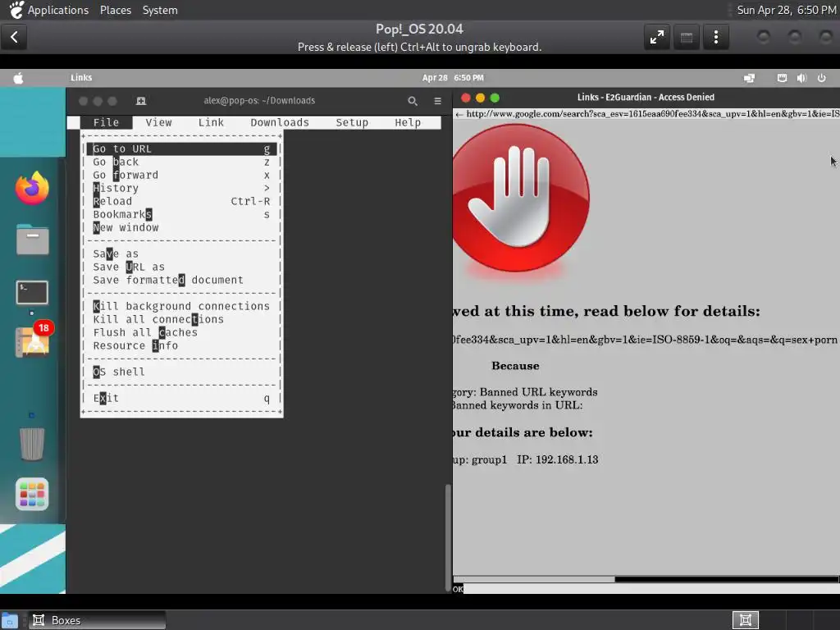Go back with the Boxes back arrow
840x630 pixels.
click(x=14, y=37)
